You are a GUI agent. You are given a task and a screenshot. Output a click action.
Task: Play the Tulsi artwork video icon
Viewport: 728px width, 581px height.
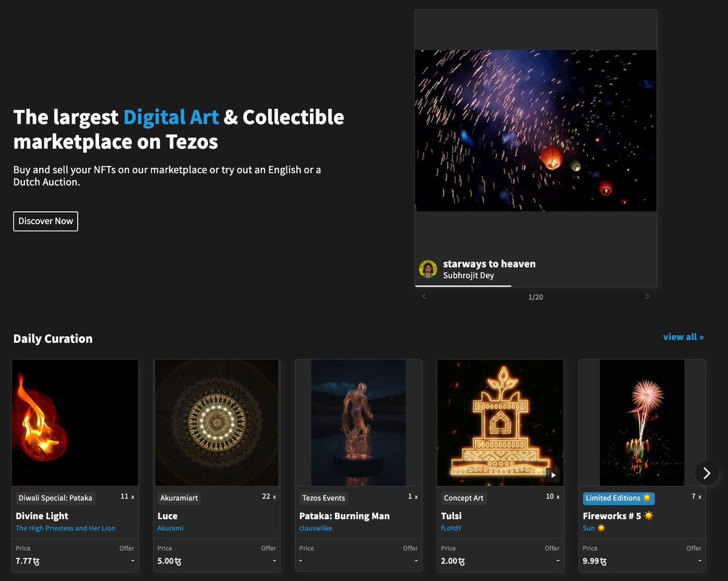(x=553, y=475)
